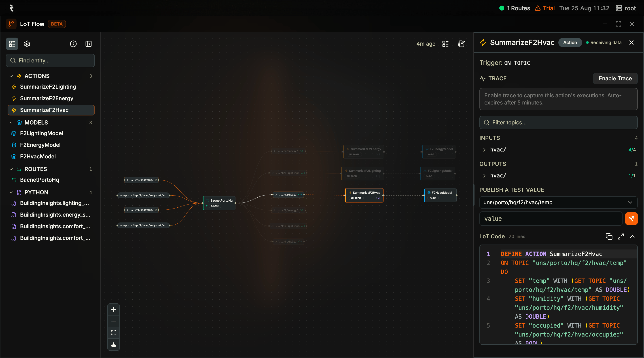Screen dimensions: 644x358
Task: Open BuildingInsights.lighting_ python item
Action: point(51,203)
